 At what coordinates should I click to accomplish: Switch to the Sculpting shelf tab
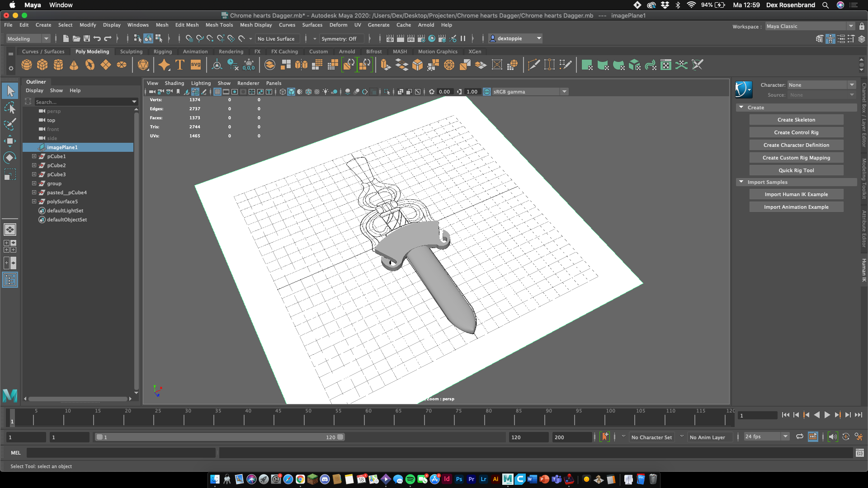click(131, 52)
